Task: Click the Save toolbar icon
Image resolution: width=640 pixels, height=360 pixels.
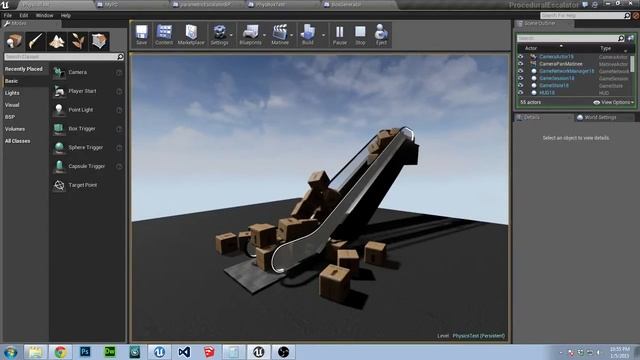Action: [142, 35]
